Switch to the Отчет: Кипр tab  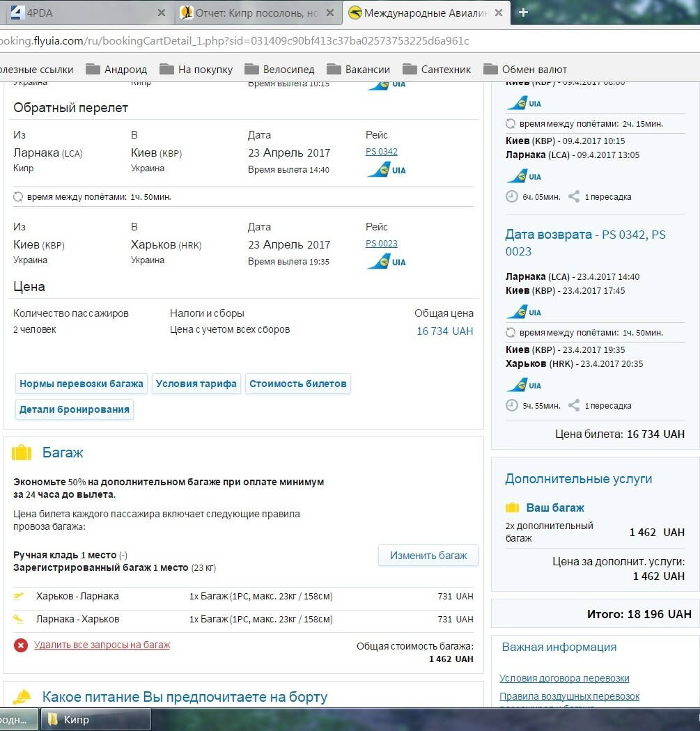[x=254, y=13]
